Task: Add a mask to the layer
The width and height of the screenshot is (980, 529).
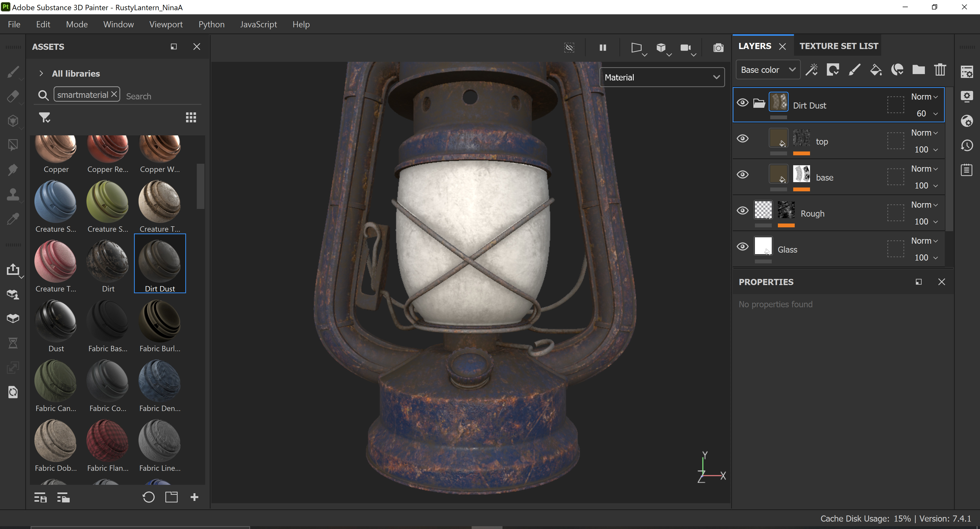Action: pyautogui.click(x=833, y=70)
